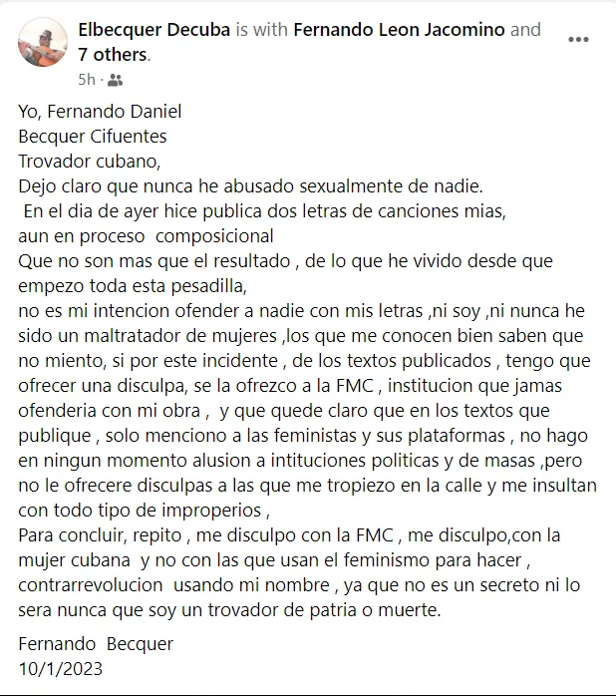Open the post via its 5h timestamp
This screenshot has width=616, height=696.
click(87, 80)
